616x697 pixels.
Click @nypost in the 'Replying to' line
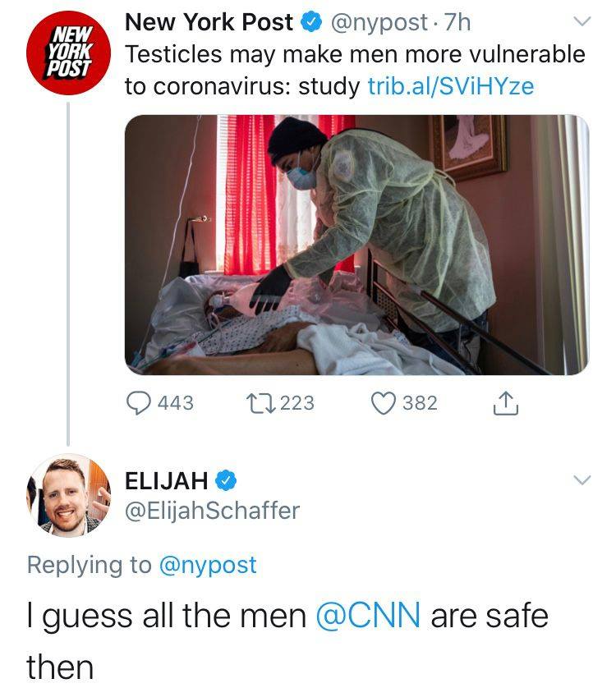click(207, 565)
